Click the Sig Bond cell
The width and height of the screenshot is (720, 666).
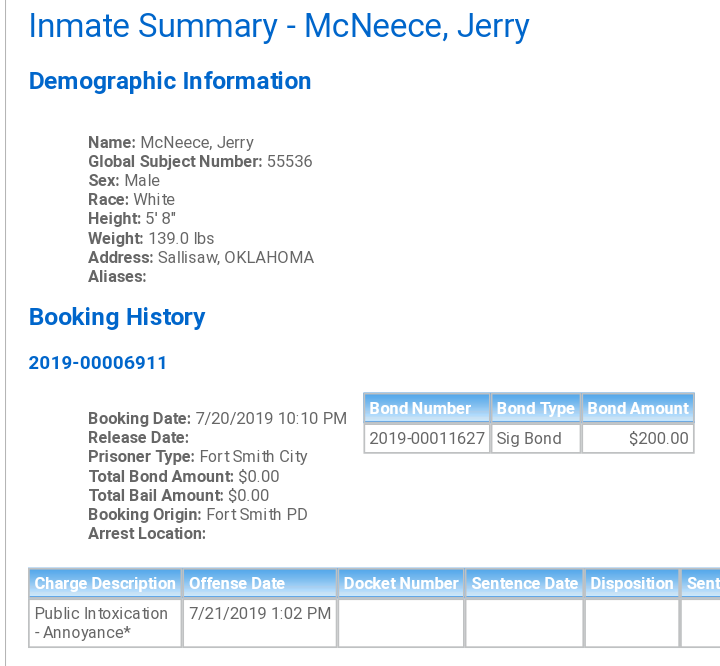(x=535, y=439)
